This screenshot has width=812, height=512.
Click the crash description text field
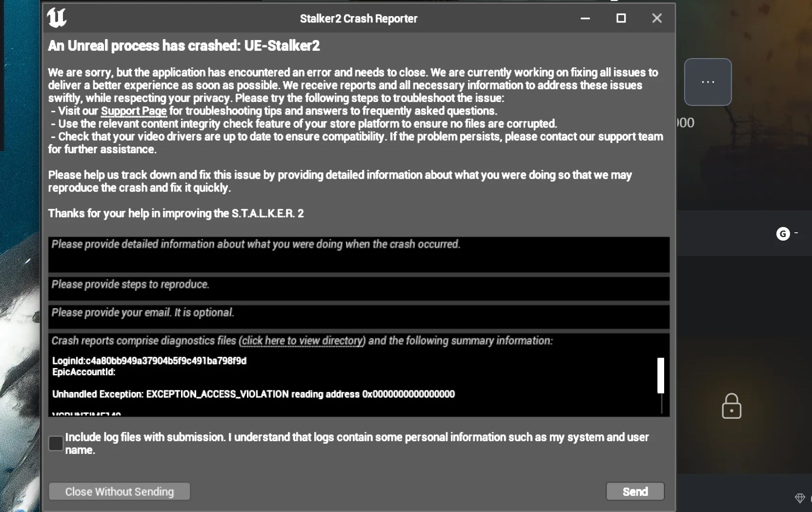pos(359,254)
